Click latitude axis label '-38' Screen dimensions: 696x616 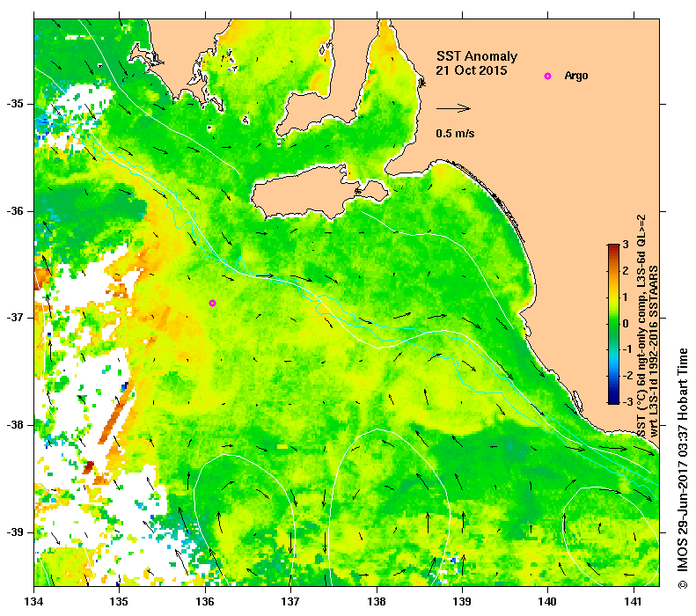coord(15,425)
